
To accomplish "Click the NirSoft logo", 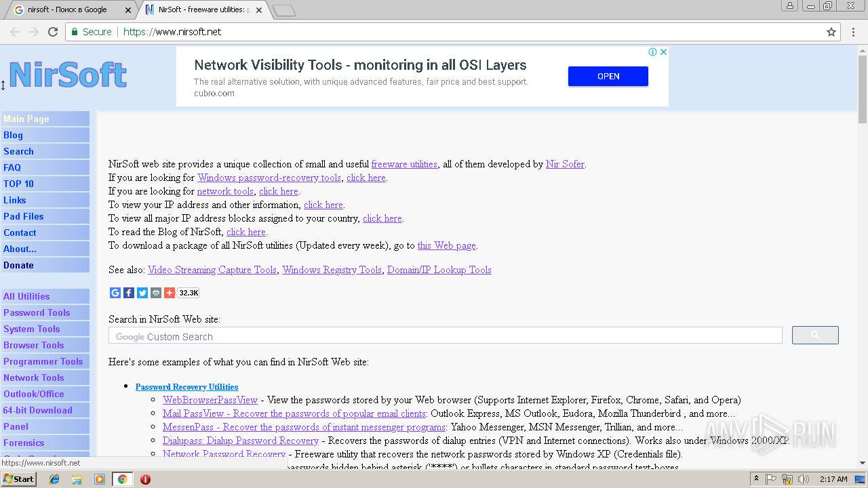I will (67, 75).
